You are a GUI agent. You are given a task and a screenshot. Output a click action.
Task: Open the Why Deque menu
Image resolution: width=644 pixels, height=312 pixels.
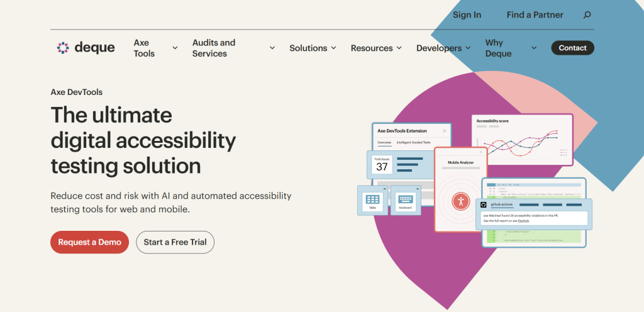pos(498,48)
